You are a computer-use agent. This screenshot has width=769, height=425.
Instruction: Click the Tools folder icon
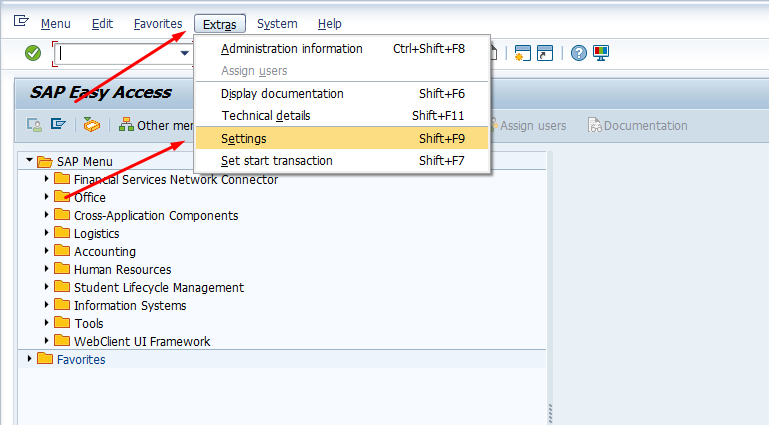[x=62, y=323]
